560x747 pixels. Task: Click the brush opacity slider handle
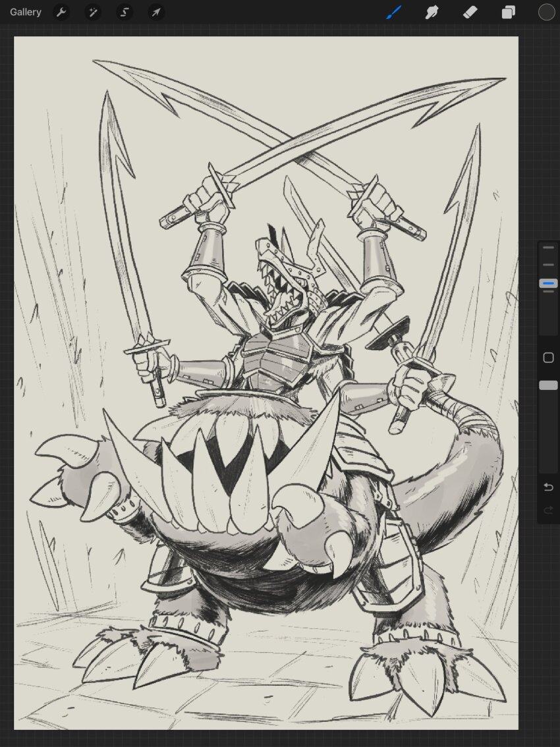[x=549, y=385]
